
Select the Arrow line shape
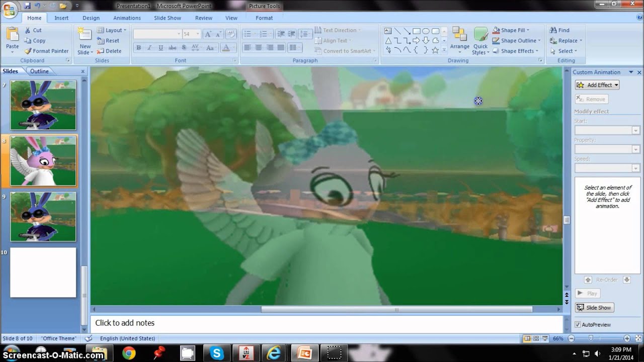[x=407, y=31]
